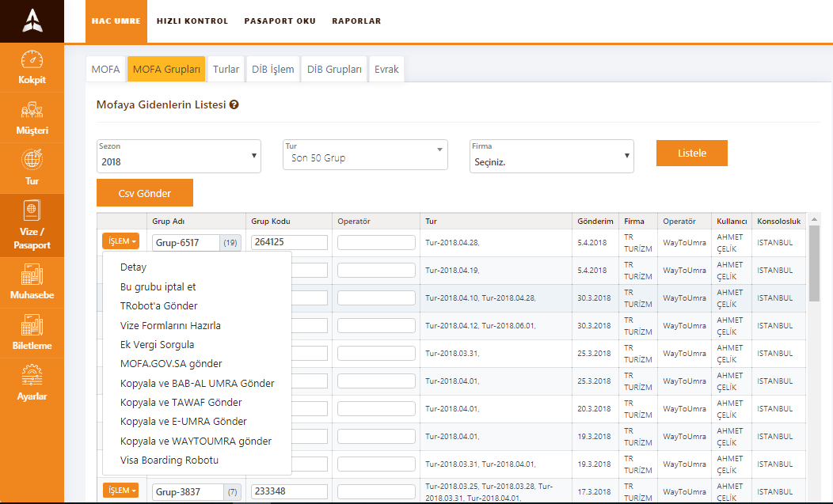Click Operatör field in Tur-2018.04.19 row

tap(376, 271)
